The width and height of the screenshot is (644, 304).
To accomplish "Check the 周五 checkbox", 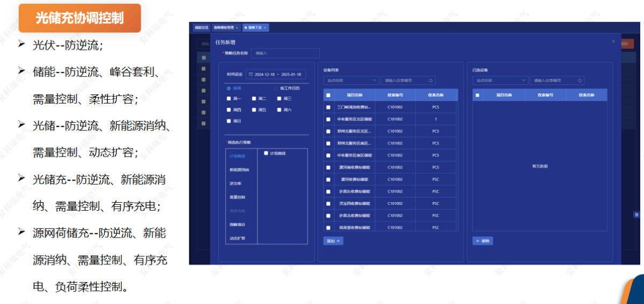I will pyautogui.click(x=254, y=110).
